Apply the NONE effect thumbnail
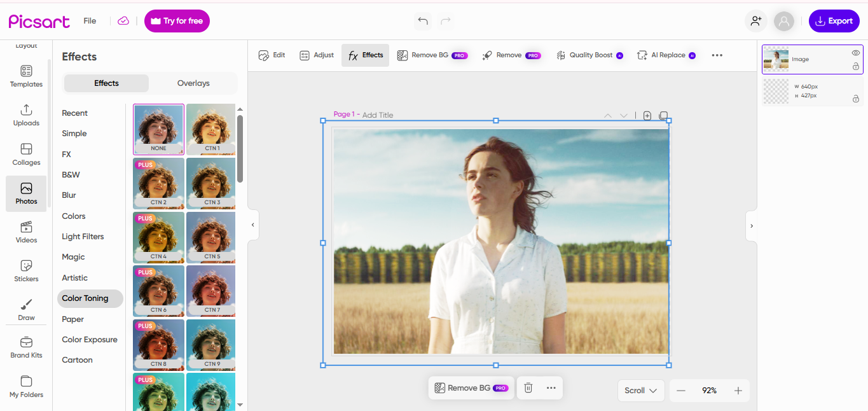Viewport: 868px width, 411px height. [158, 130]
